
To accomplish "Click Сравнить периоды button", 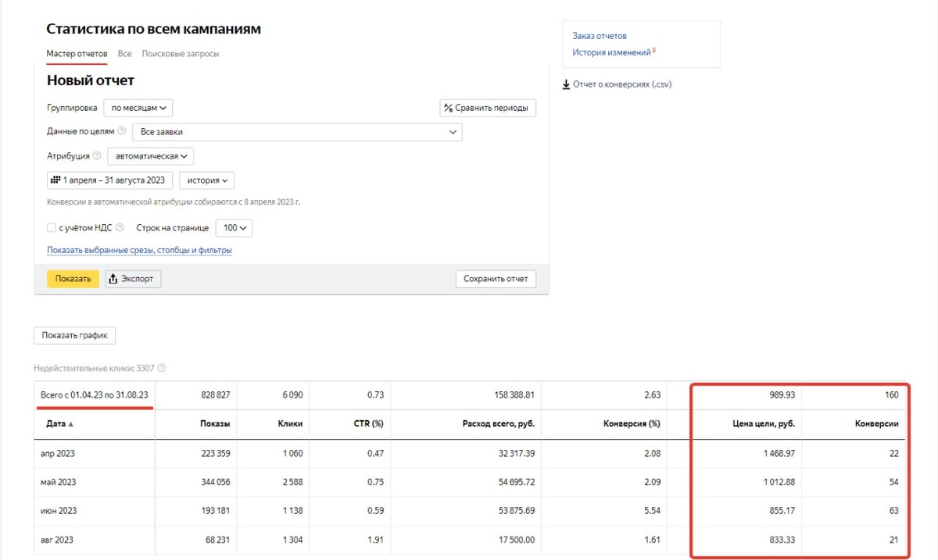I will tap(488, 108).
